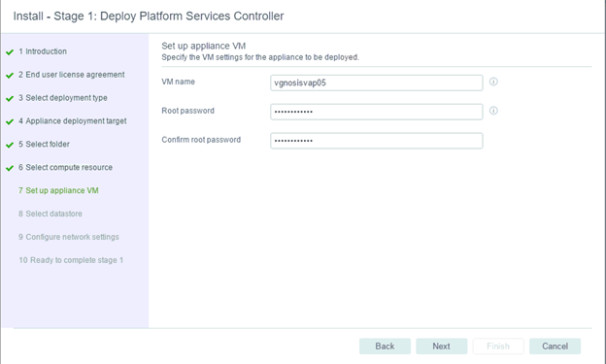
Task: Click the checkmark beside Select deployment type
Action: [10, 99]
